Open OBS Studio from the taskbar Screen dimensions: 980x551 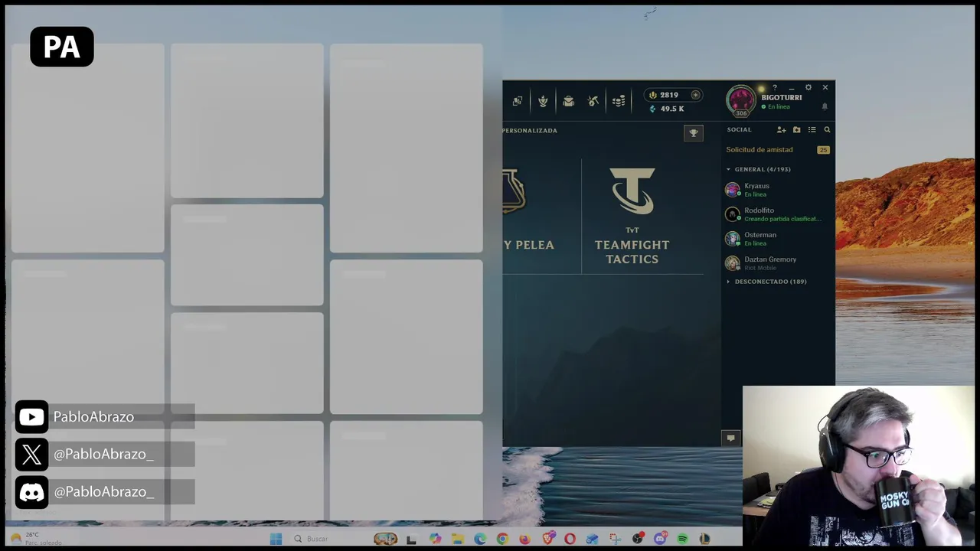(637, 539)
